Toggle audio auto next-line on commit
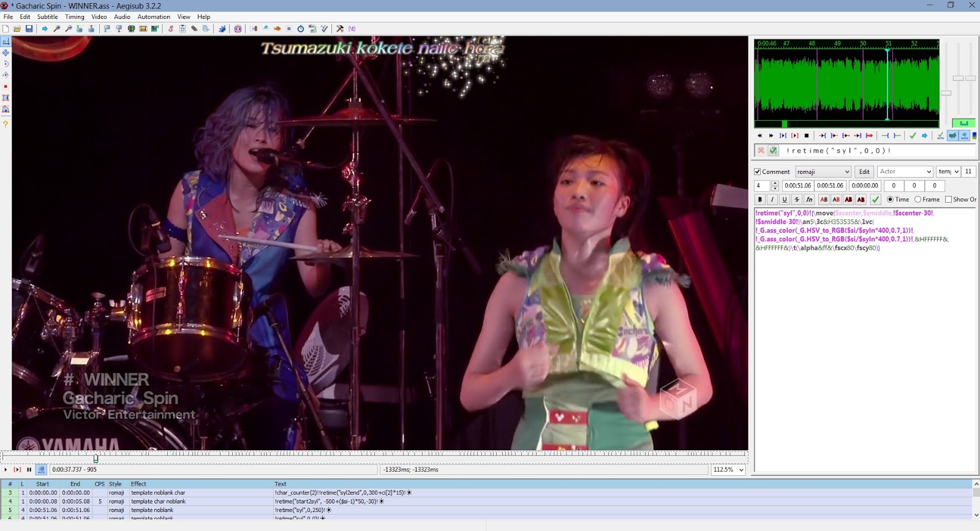The width and height of the screenshot is (980, 531). (x=953, y=135)
